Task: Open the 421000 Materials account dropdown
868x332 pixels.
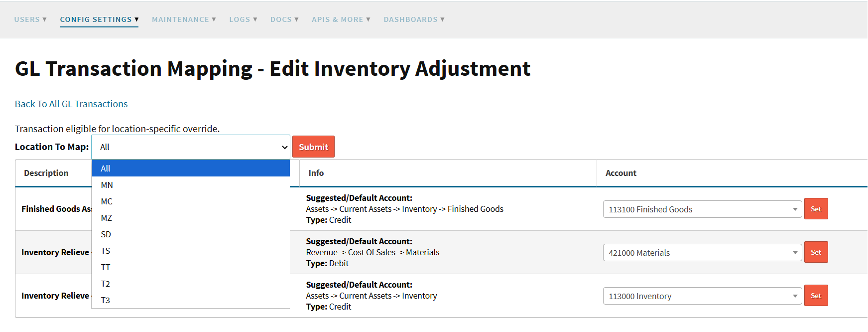Action: tap(702, 253)
